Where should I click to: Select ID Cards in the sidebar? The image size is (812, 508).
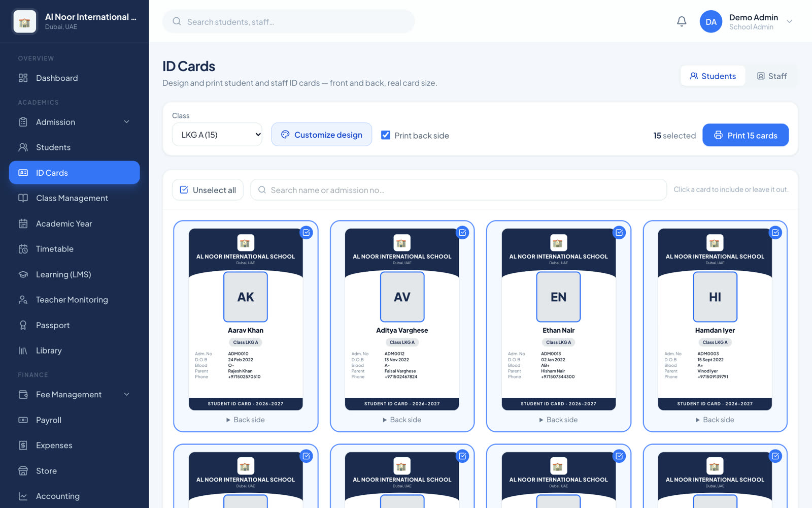tap(75, 173)
